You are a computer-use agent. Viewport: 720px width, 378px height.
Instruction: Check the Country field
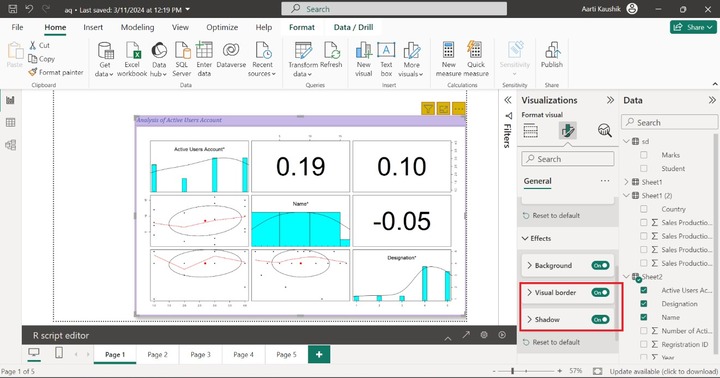644,209
